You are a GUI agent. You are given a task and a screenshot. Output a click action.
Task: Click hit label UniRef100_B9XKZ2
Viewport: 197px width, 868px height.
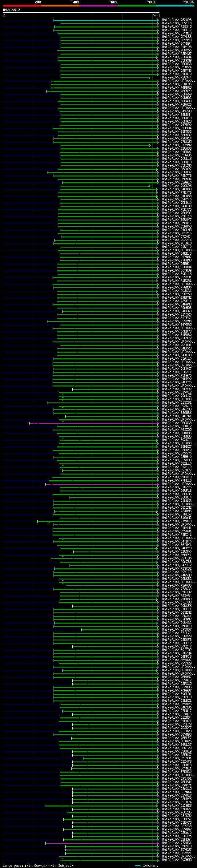pyautogui.click(x=176, y=440)
